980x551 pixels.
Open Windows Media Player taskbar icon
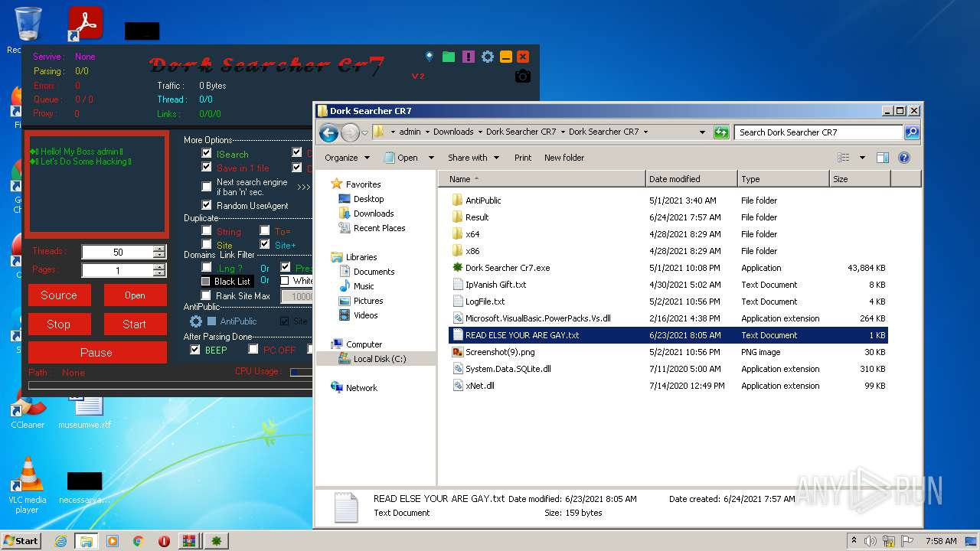coord(113,541)
